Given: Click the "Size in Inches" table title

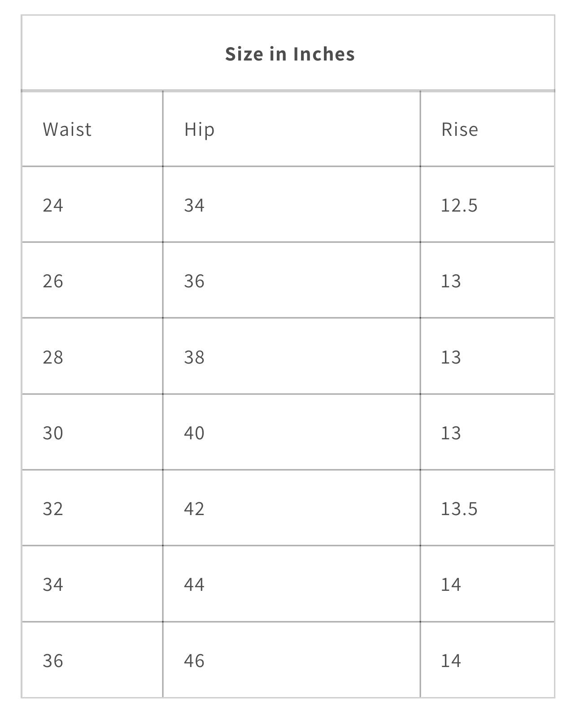Looking at the screenshot, I should click(289, 54).
